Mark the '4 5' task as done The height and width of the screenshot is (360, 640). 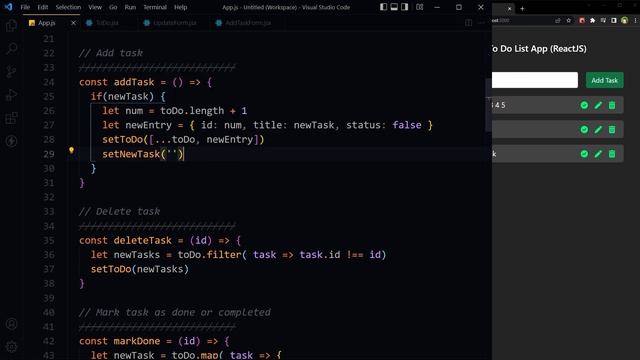point(584,105)
